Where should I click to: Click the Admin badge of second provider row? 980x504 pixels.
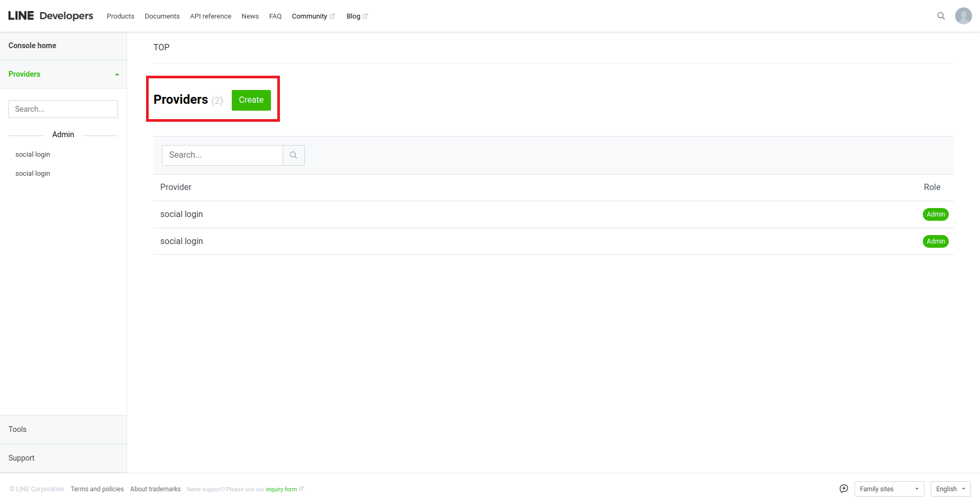pos(936,241)
